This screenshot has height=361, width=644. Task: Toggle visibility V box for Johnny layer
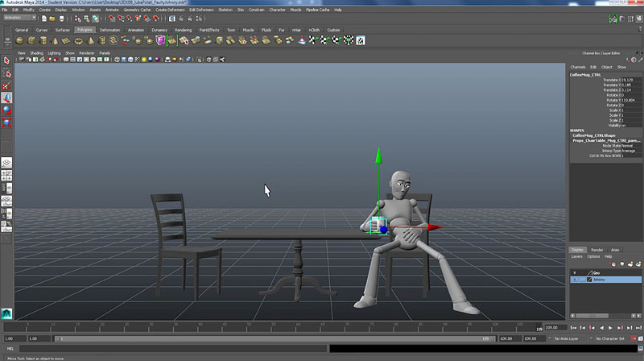click(x=574, y=280)
